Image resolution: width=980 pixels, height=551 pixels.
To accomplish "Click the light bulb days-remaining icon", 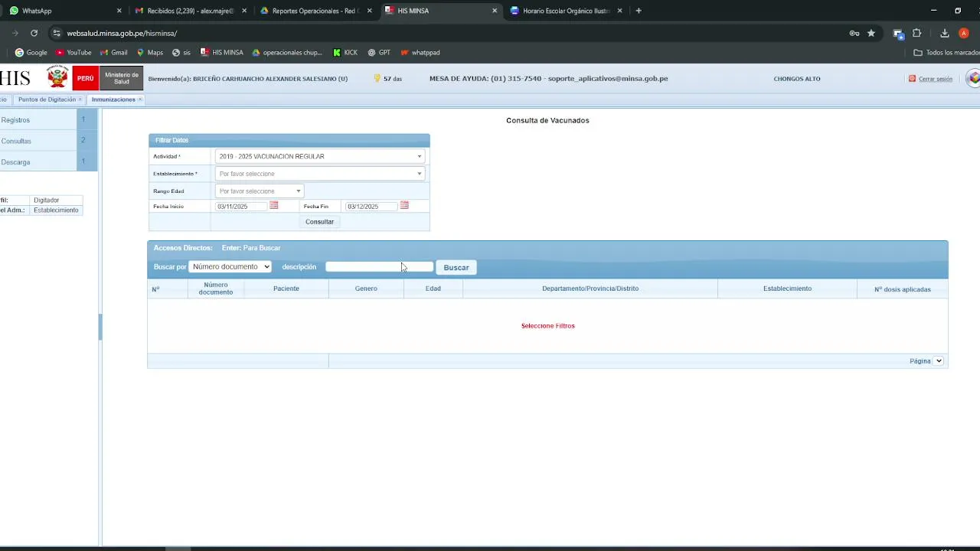I will coord(377,78).
